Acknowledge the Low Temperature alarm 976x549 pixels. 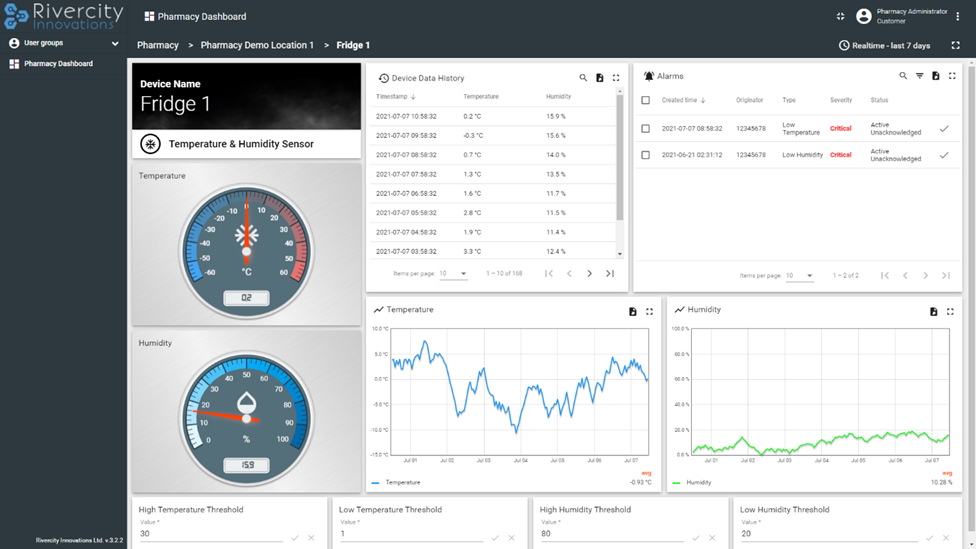944,128
